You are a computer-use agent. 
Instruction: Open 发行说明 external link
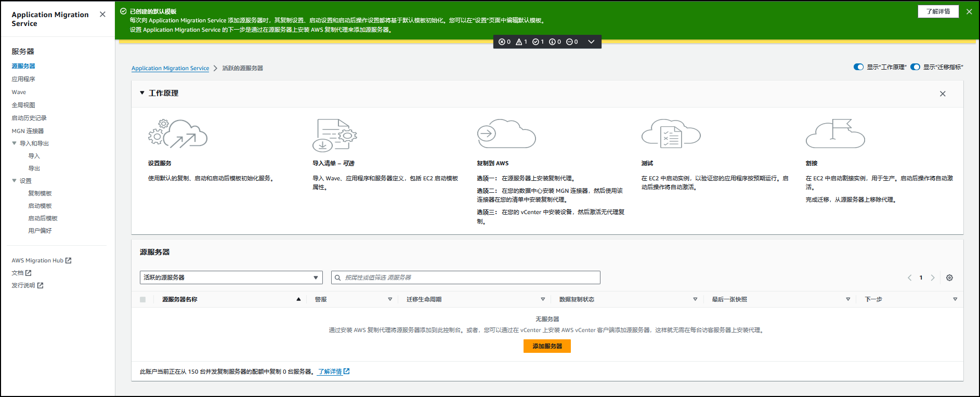coord(28,285)
